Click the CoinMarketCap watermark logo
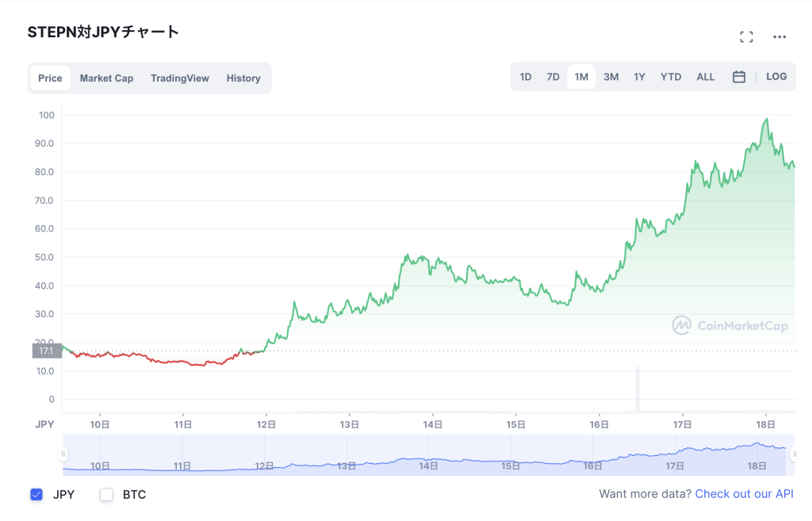This screenshot has width=812, height=521. pyautogui.click(x=730, y=325)
